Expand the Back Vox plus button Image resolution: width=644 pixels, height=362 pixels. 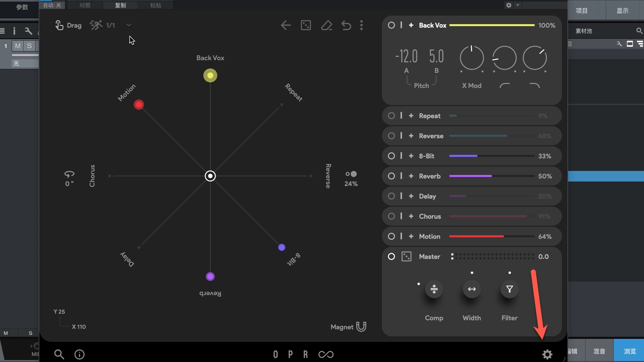[411, 25]
